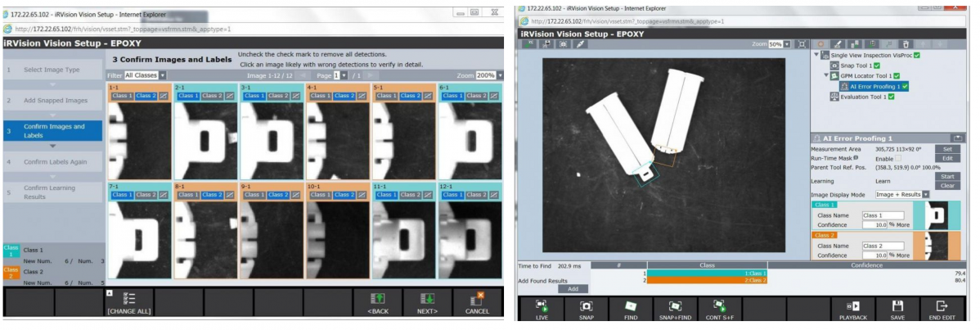This screenshot has height=330, width=980.
Task: Set image 2-1 label to Class 2
Action: [x=211, y=96]
